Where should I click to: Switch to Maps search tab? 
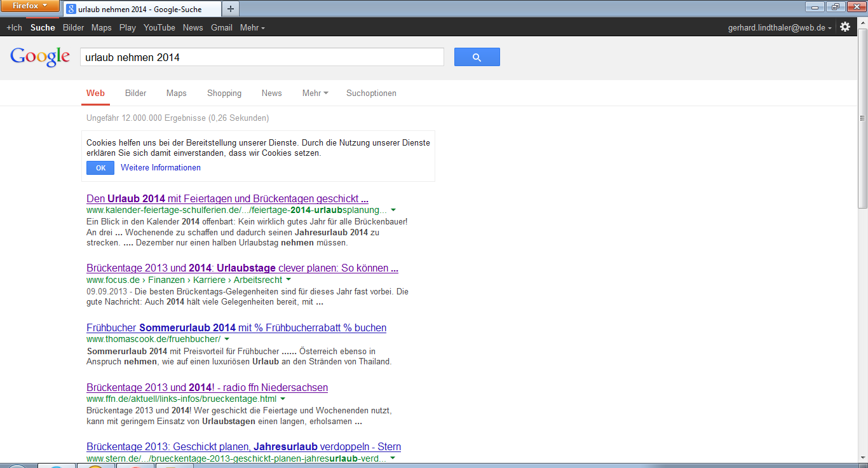pyautogui.click(x=177, y=93)
